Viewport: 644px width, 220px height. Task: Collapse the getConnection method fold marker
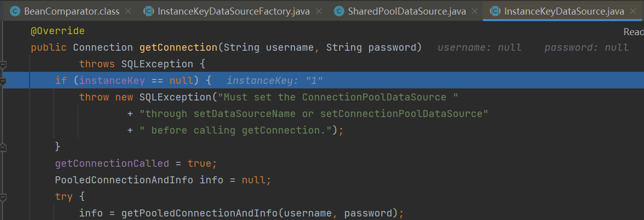[3, 64]
